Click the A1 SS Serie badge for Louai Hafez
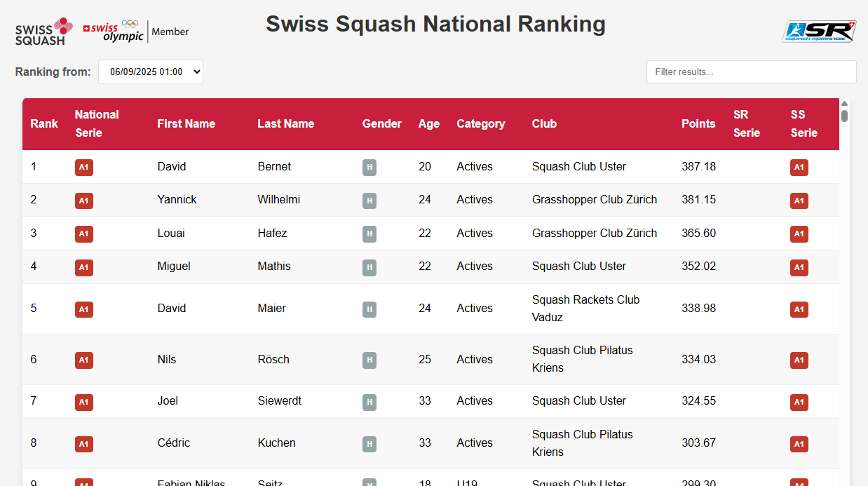868x486 pixels. (799, 234)
